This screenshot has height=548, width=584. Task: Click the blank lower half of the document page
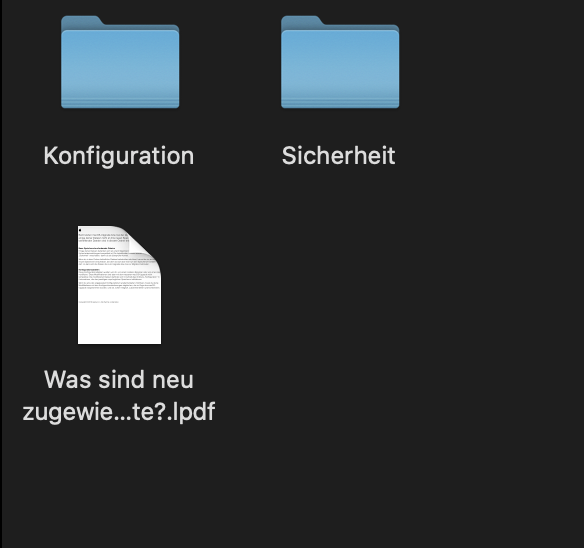click(120, 324)
